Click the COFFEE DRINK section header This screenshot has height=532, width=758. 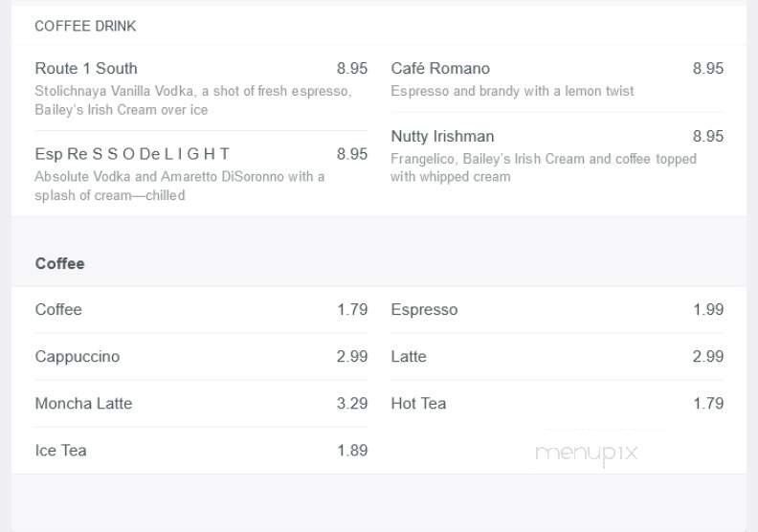(x=85, y=26)
